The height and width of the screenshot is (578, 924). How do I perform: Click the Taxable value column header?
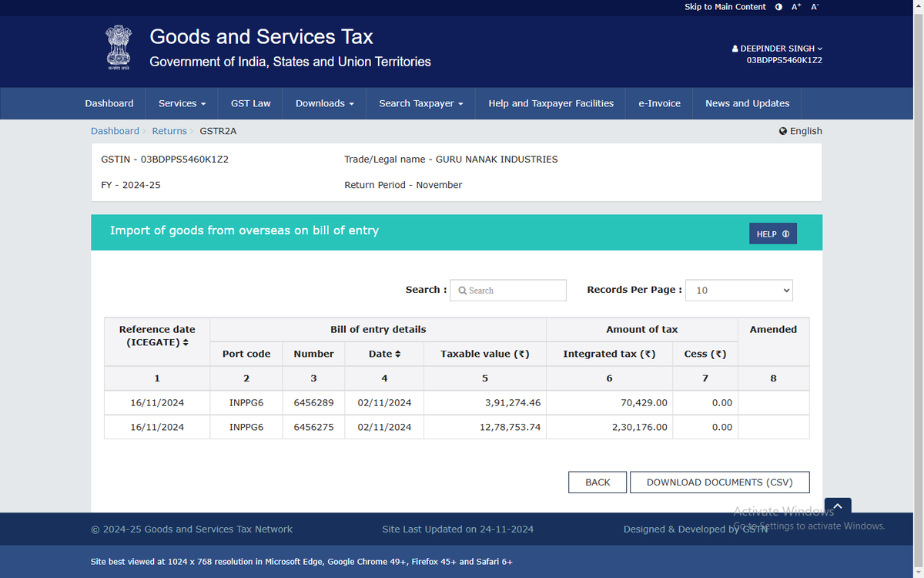(485, 354)
